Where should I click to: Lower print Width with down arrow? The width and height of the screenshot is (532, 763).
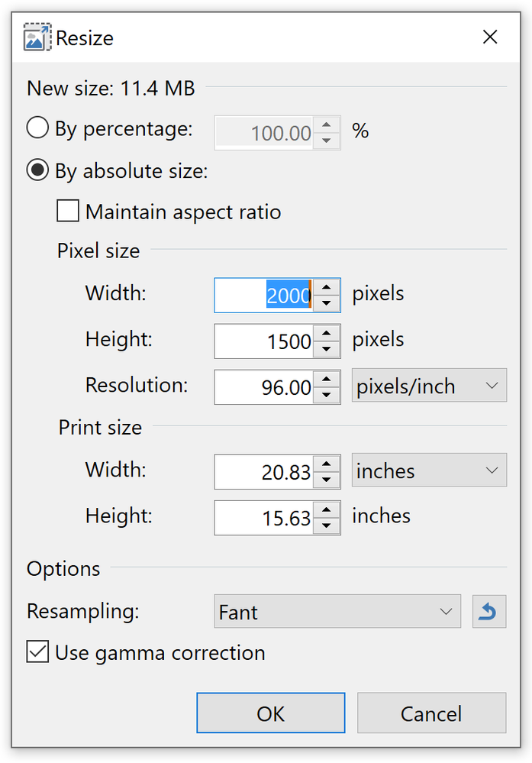(327, 480)
